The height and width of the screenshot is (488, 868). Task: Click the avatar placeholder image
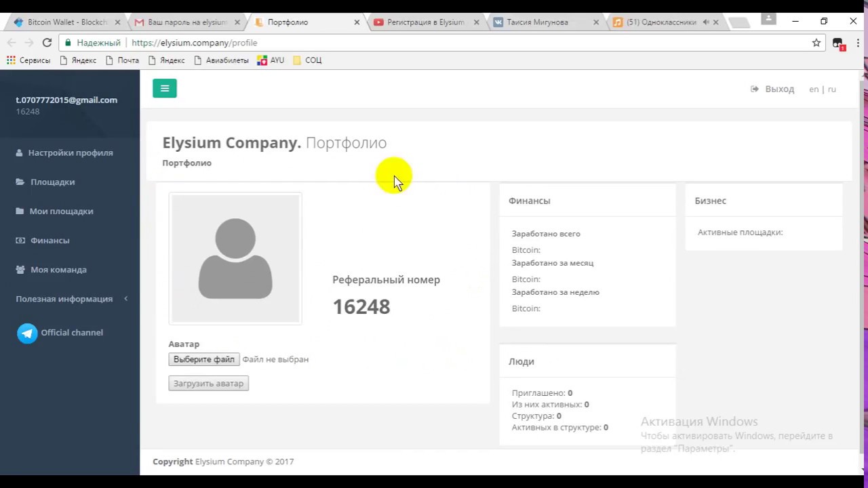(235, 258)
